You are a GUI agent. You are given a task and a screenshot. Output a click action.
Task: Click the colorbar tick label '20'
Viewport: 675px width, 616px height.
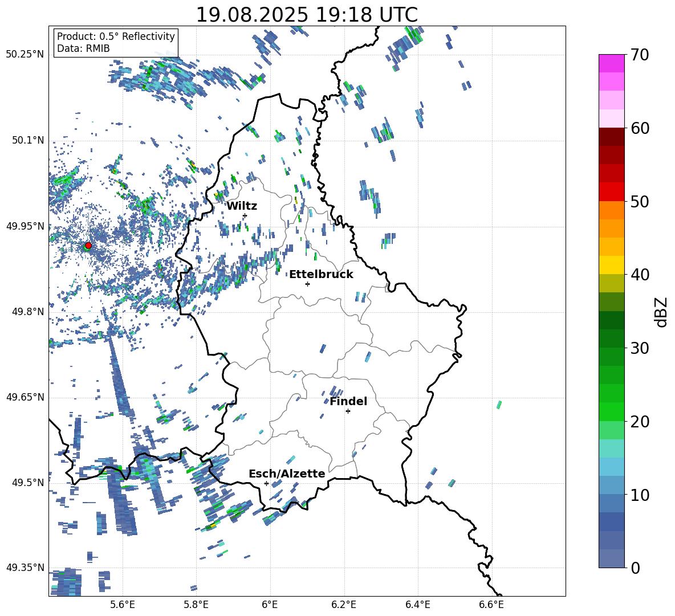[x=640, y=421]
